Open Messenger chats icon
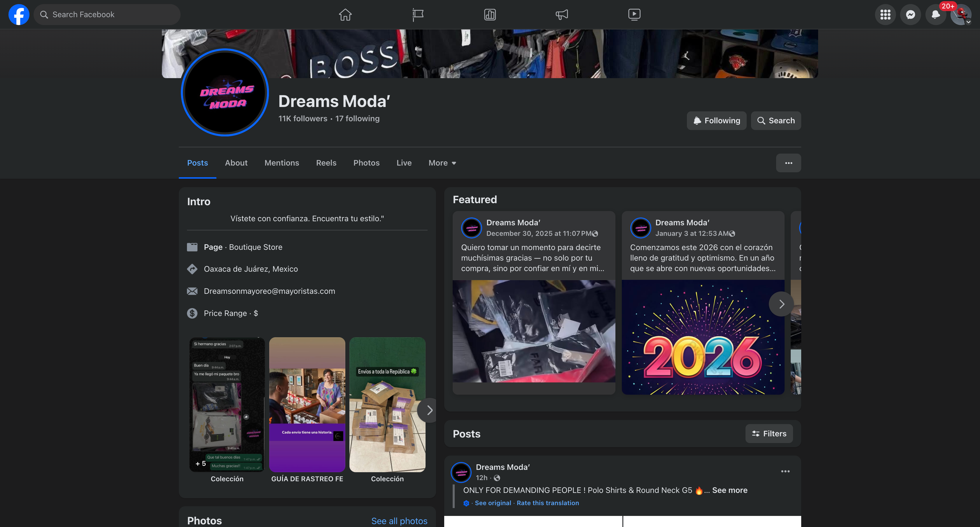The image size is (980, 527). (x=910, y=15)
